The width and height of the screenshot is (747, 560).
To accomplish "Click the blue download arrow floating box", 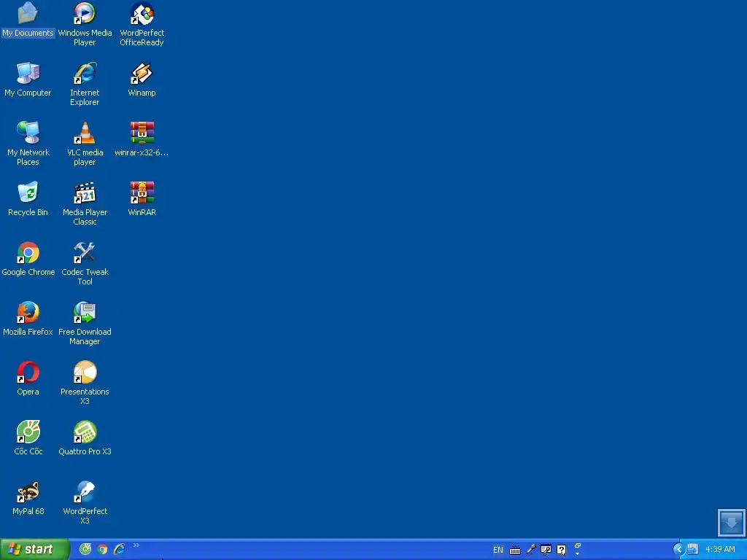I will 731,522.
